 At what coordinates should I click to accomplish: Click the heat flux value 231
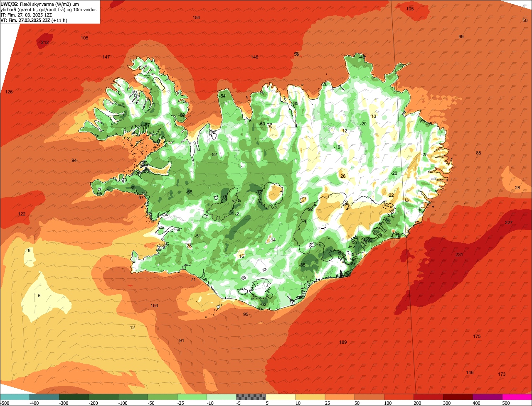459,254
